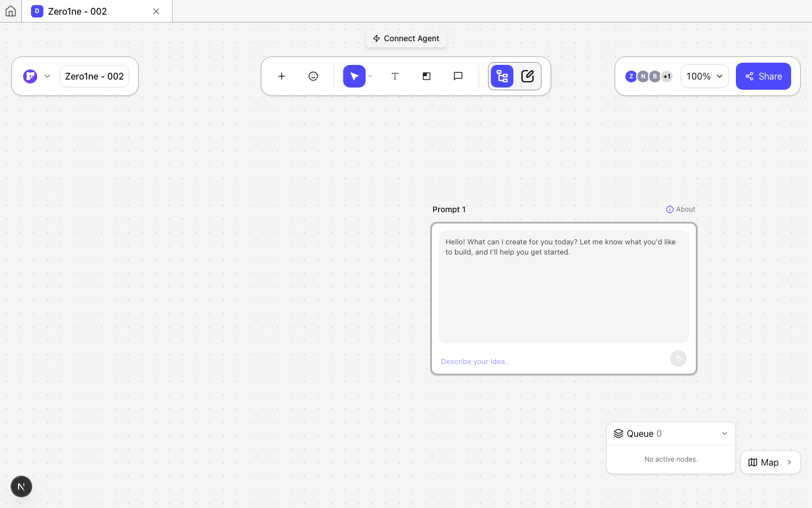
Task: Click the 'No active nodes.' text
Action: point(671,459)
